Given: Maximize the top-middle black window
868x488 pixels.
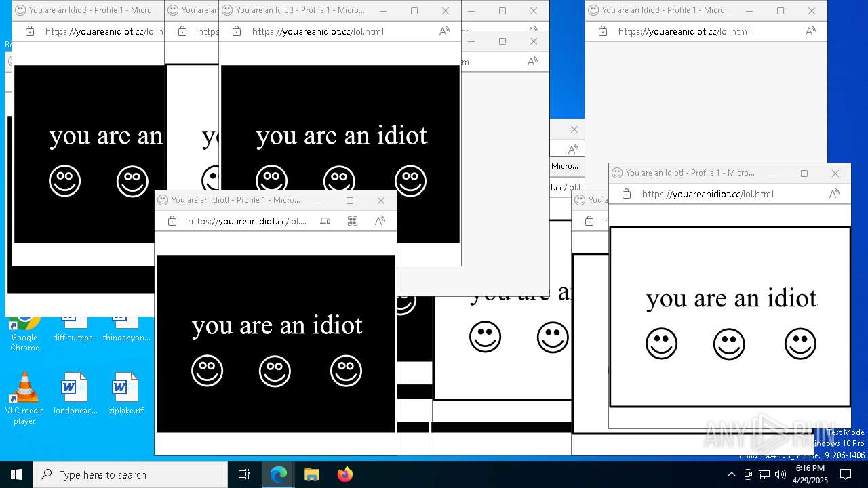Looking at the screenshot, I should pyautogui.click(x=414, y=10).
